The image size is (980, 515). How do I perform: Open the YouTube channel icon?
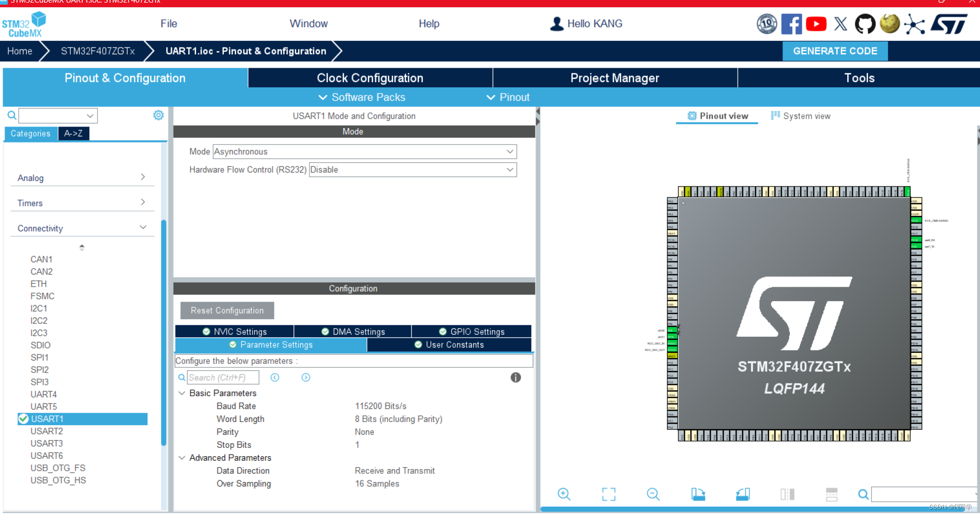tap(816, 24)
